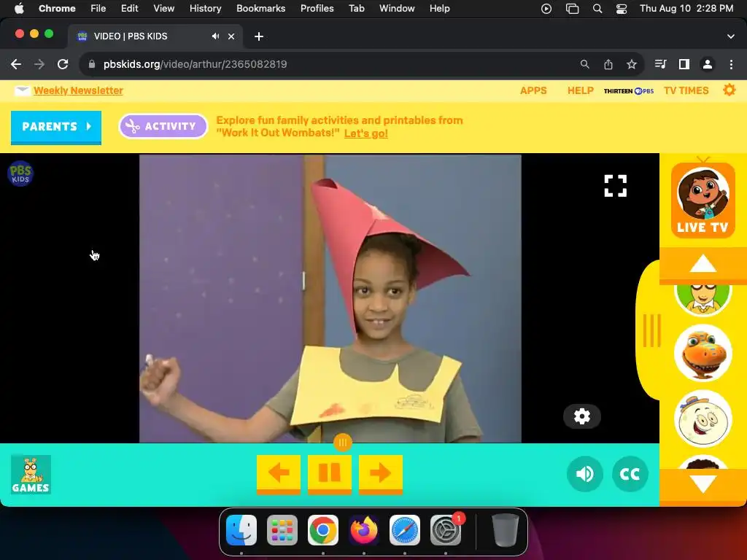Open the Bookmarks menu
This screenshot has width=747, height=560.
pos(260,8)
